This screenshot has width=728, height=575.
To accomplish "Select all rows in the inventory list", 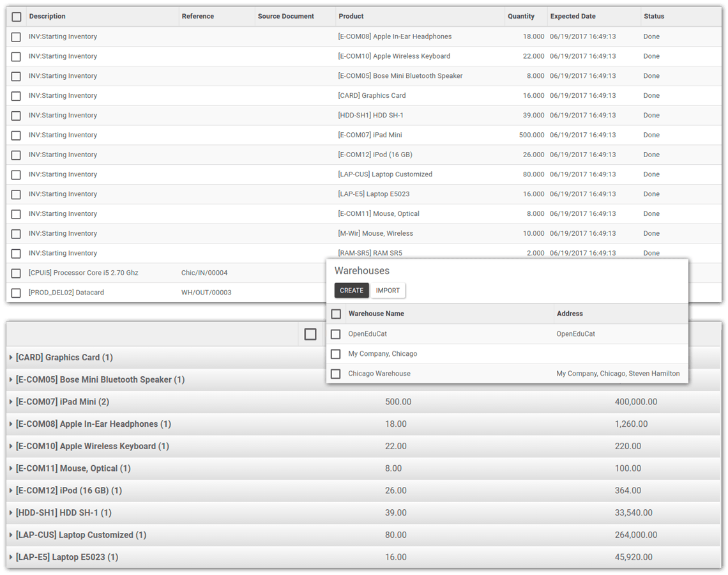I will [x=16, y=16].
